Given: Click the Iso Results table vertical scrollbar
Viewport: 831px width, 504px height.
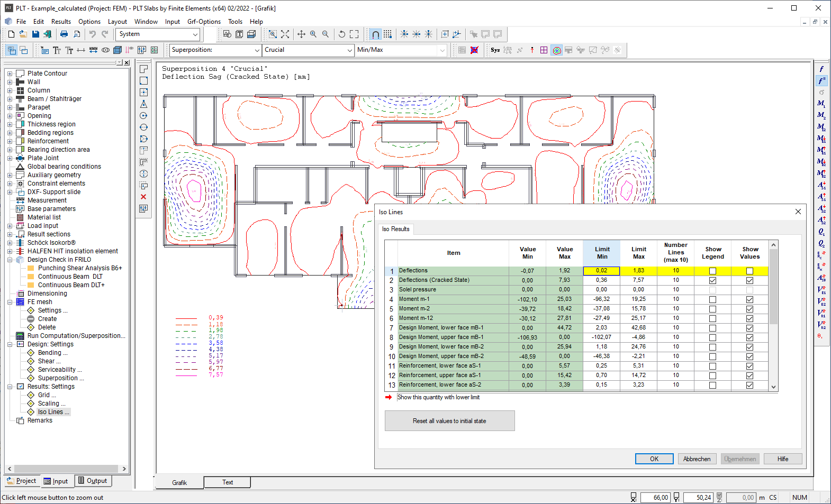Looking at the screenshot, I should pyautogui.click(x=773, y=316).
